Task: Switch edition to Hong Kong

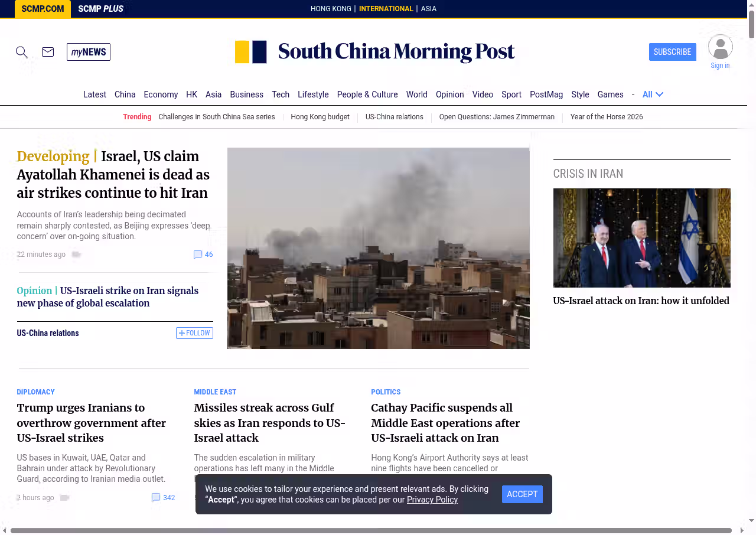Action: point(331,9)
